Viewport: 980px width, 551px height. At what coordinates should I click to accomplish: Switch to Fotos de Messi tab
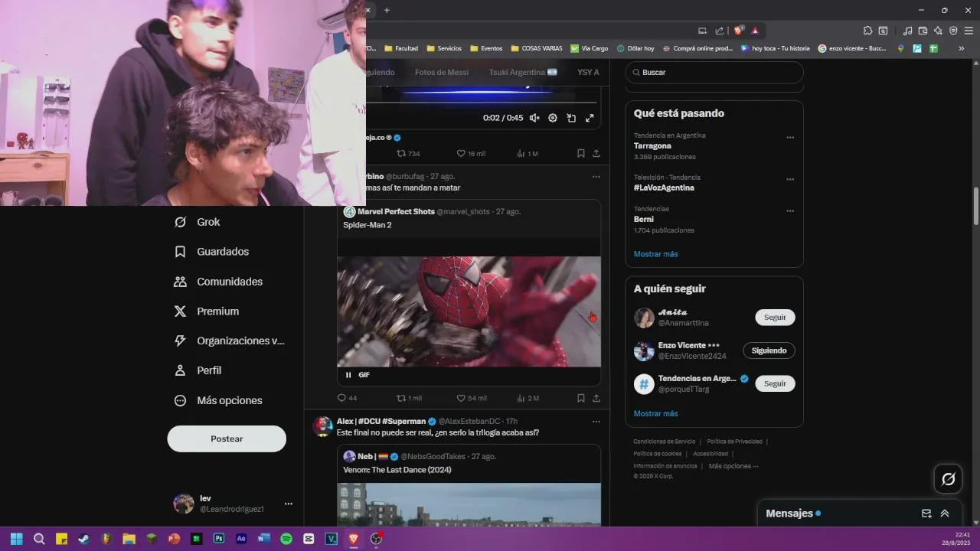[x=442, y=72]
